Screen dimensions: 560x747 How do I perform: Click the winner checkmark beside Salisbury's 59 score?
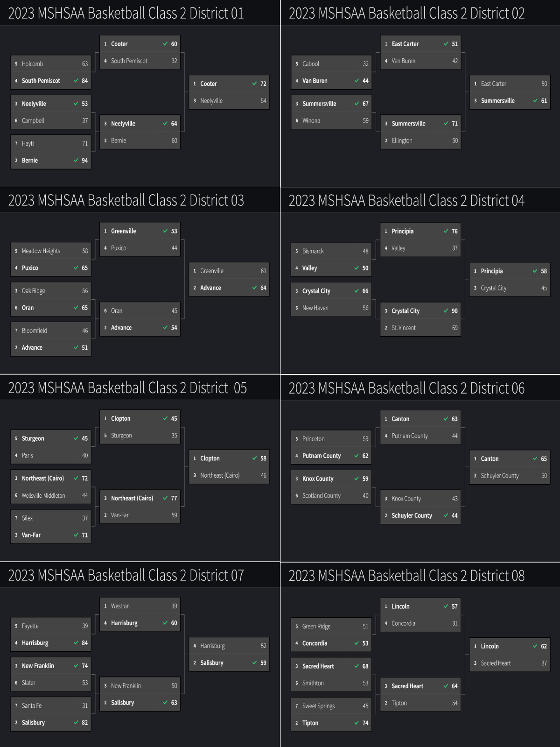coord(254,662)
